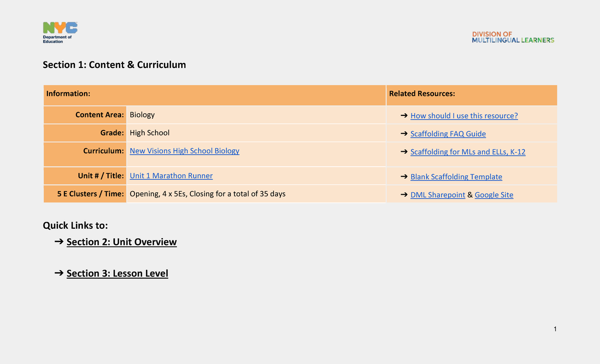Click the NYC Department of Education logo

click(x=60, y=33)
